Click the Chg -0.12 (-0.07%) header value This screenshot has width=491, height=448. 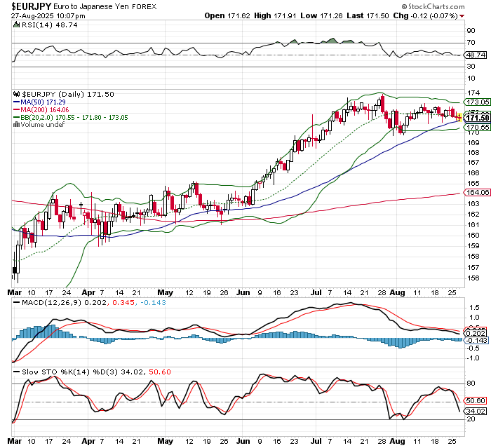point(449,15)
